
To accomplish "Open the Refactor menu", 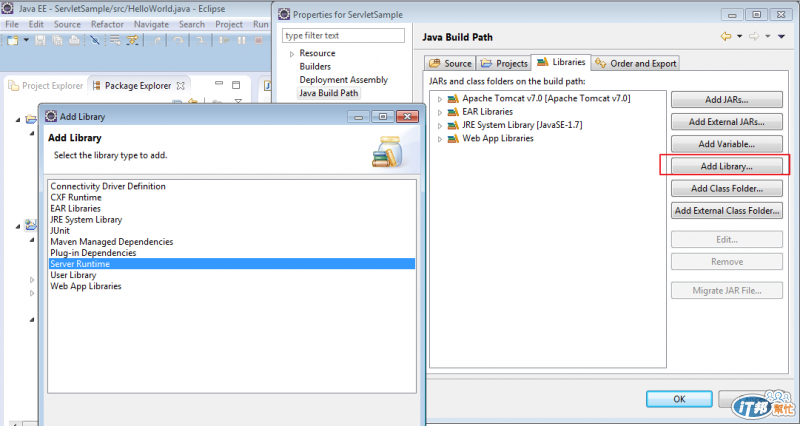I will pos(107,24).
